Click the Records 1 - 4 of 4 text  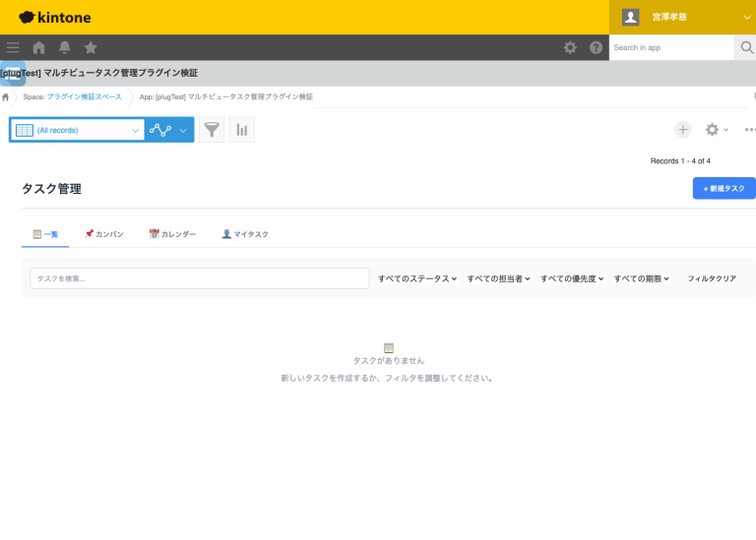pyautogui.click(x=680, y=161)
